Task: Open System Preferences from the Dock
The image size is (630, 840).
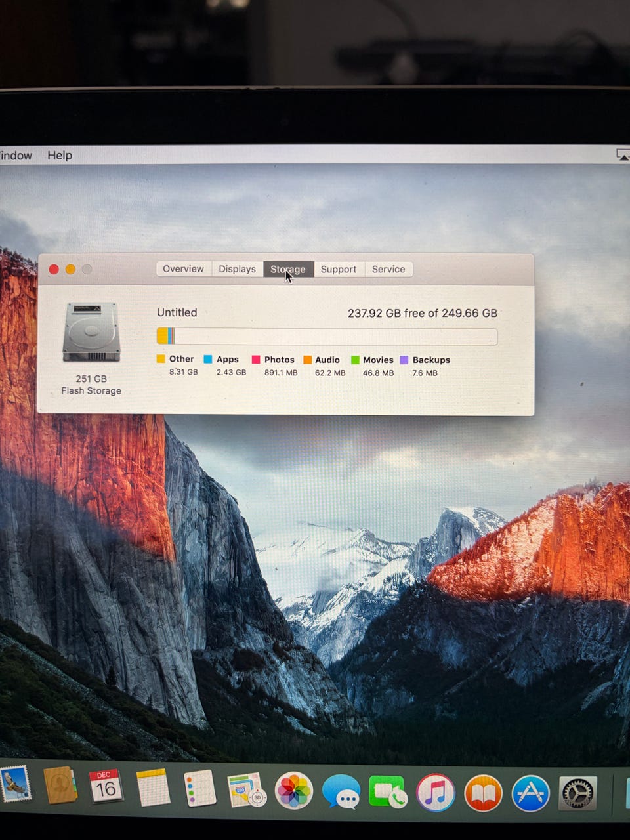Action: click(578, 794)
